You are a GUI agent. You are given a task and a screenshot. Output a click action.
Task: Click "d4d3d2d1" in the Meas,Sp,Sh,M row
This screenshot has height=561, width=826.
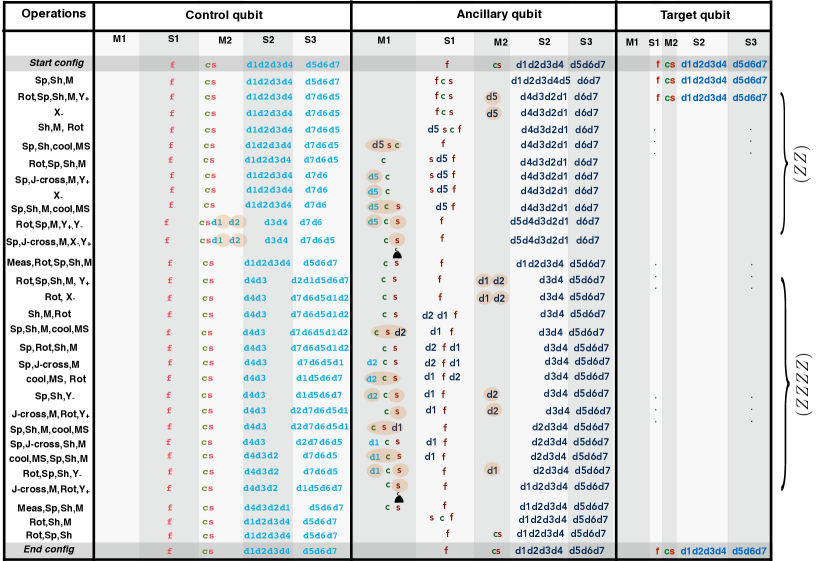pyautogui.click(x=267, y=508)
